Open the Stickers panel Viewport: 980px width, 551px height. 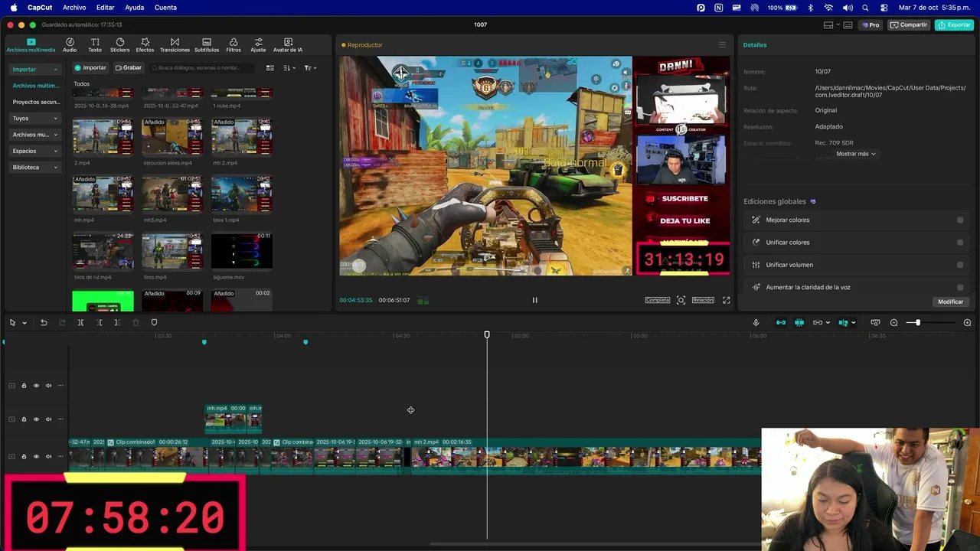tap(120, 45)
